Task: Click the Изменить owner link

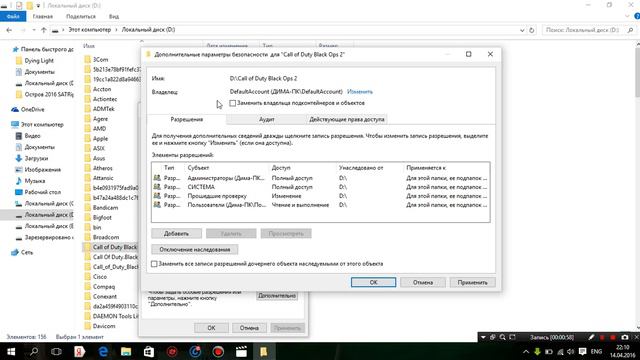Action: click(360, 91)
